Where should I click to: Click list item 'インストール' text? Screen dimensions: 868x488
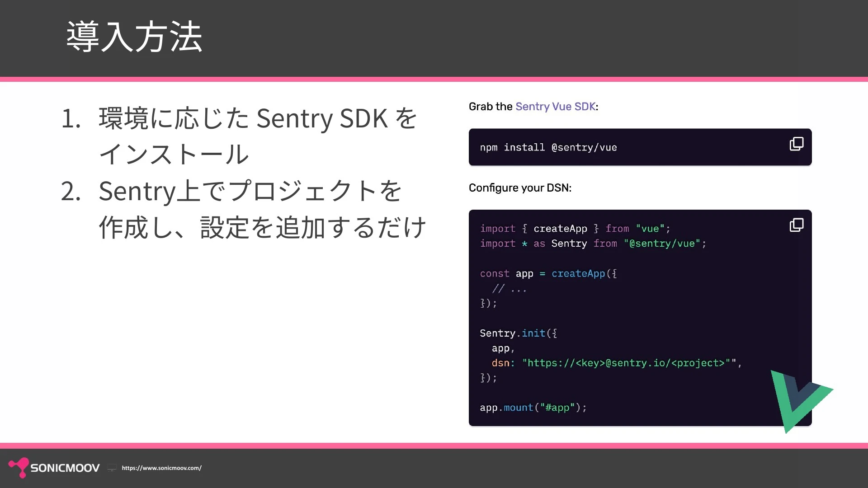(174, 155)
